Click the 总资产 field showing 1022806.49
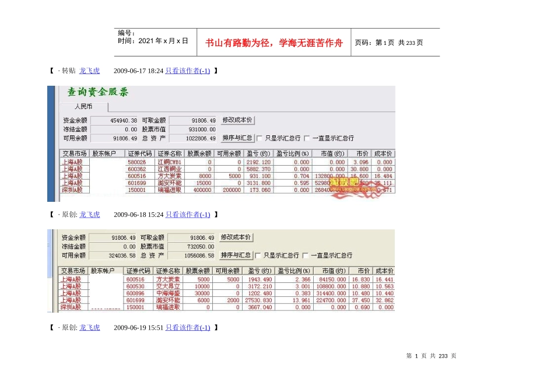Screen dimensions: 554x392 193,138
